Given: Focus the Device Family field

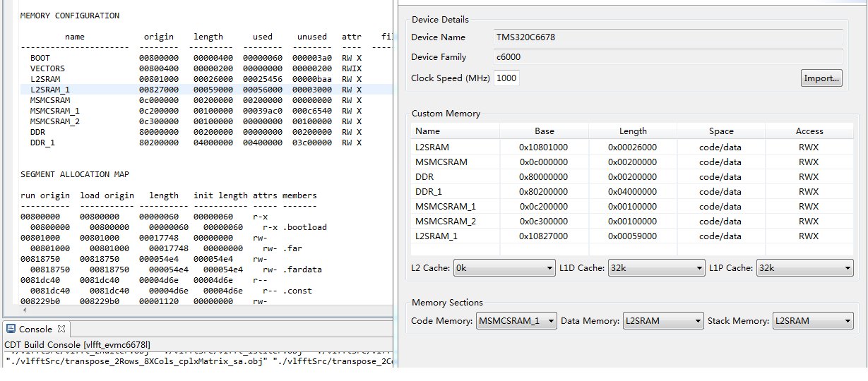Looking at the screenshot, I should point(669,57).
